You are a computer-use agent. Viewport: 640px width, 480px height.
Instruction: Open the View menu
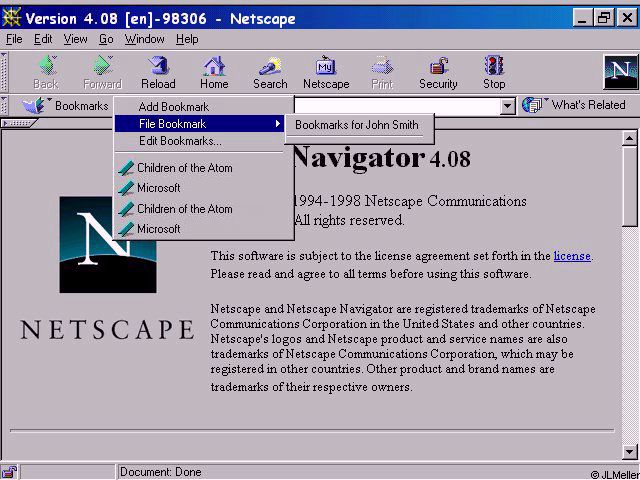75,39
